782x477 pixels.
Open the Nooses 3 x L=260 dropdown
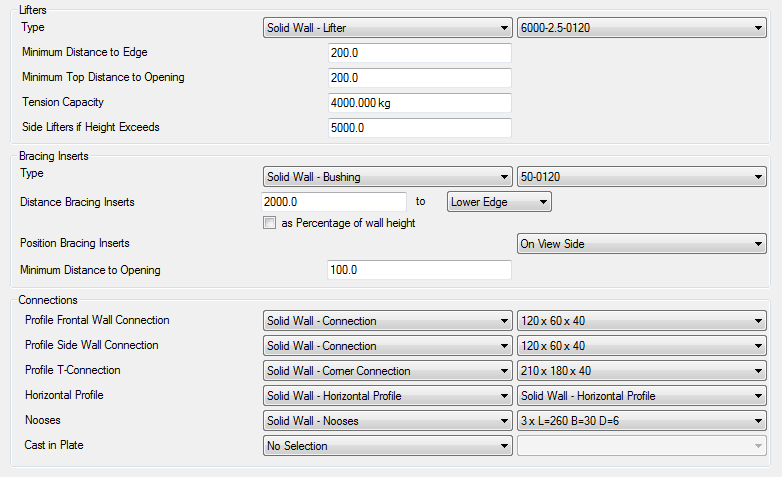click(x=641, y=421)
